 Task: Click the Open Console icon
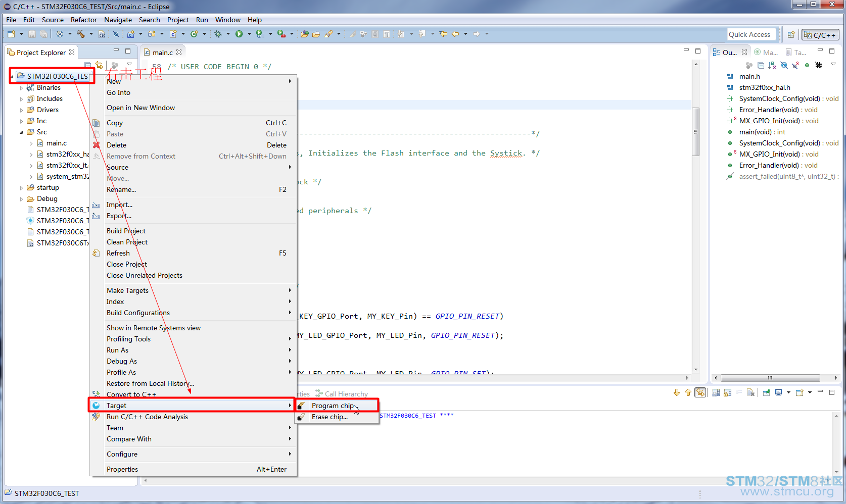[x=799, y=392]
